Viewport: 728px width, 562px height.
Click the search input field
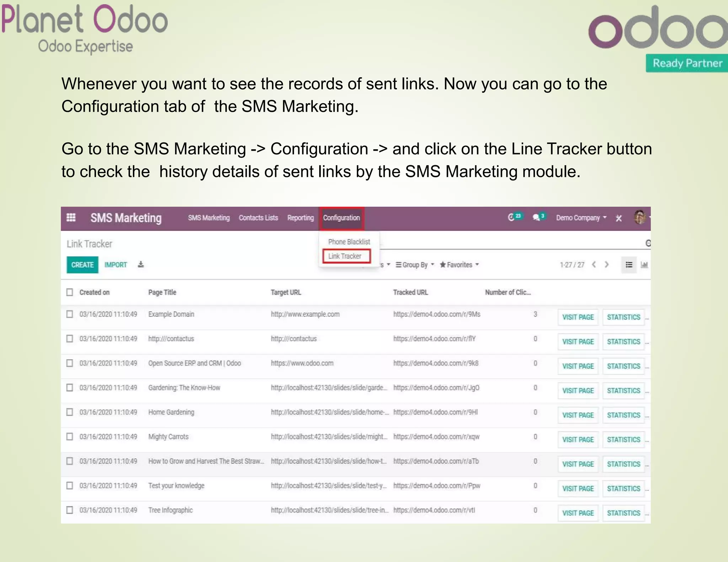pos(512,243)
